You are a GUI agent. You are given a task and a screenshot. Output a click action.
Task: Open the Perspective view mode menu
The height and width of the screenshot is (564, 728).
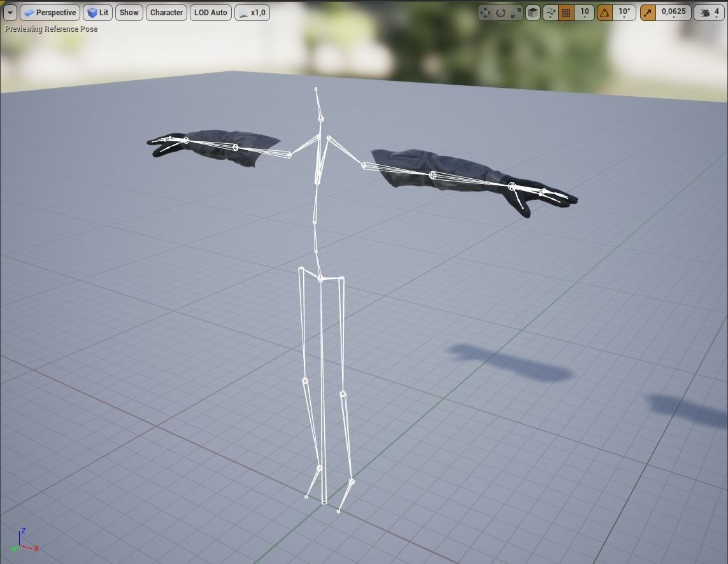tap(50, 13)
